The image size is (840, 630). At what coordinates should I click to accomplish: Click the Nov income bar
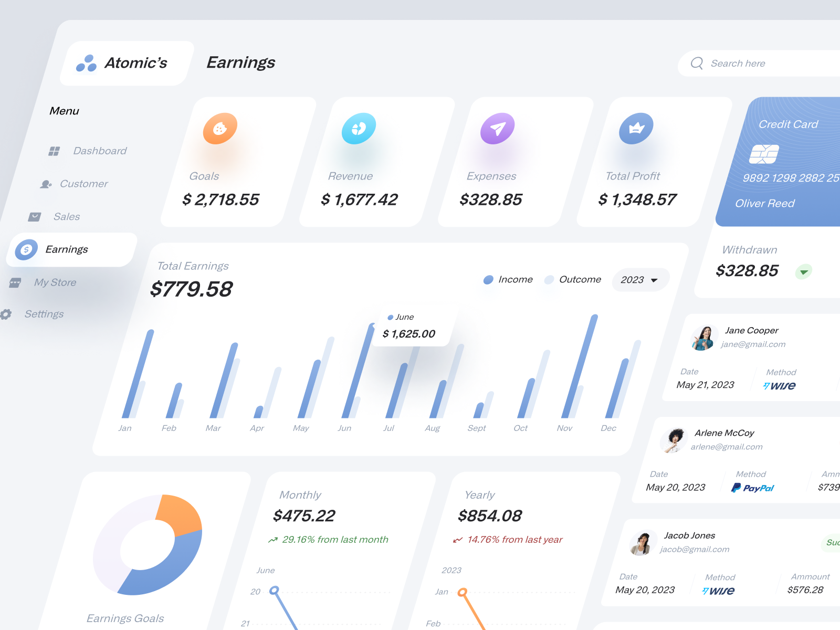tap(580, 366)
